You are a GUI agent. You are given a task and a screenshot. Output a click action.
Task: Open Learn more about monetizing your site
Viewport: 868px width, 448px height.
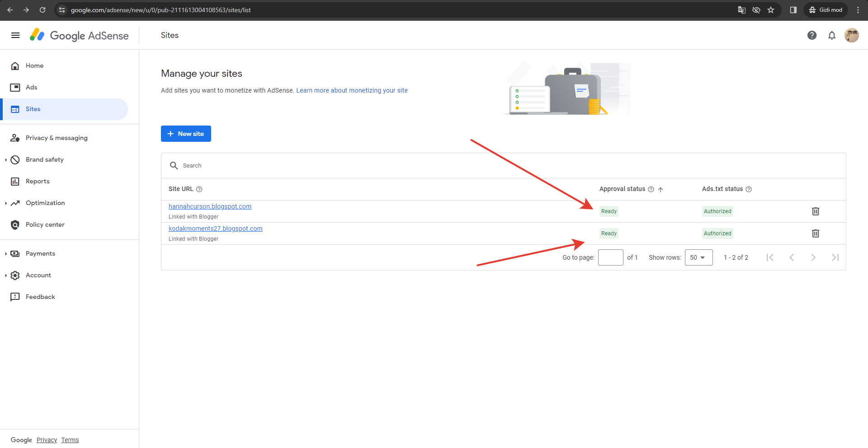[x=352, y=90]
